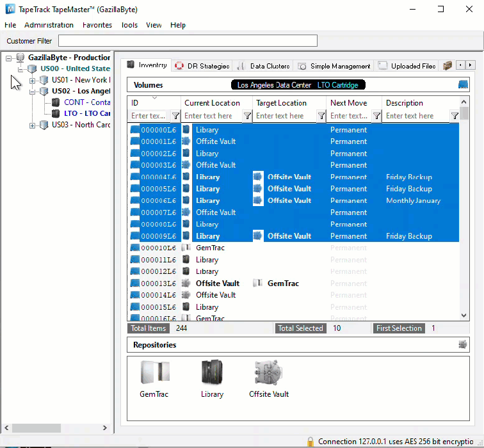
Task: Open the Help menu
Action: pos(178,25)
